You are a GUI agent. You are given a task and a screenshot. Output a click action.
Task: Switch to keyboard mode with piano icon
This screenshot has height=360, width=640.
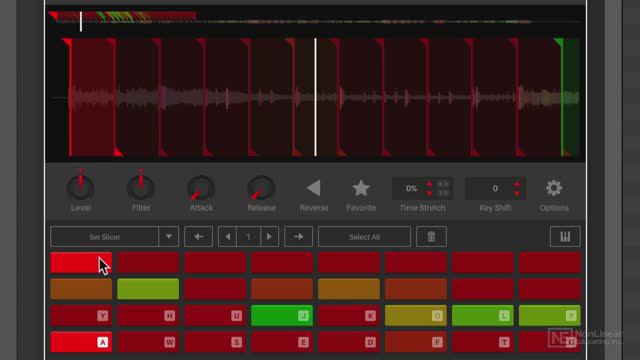point(565,237)
